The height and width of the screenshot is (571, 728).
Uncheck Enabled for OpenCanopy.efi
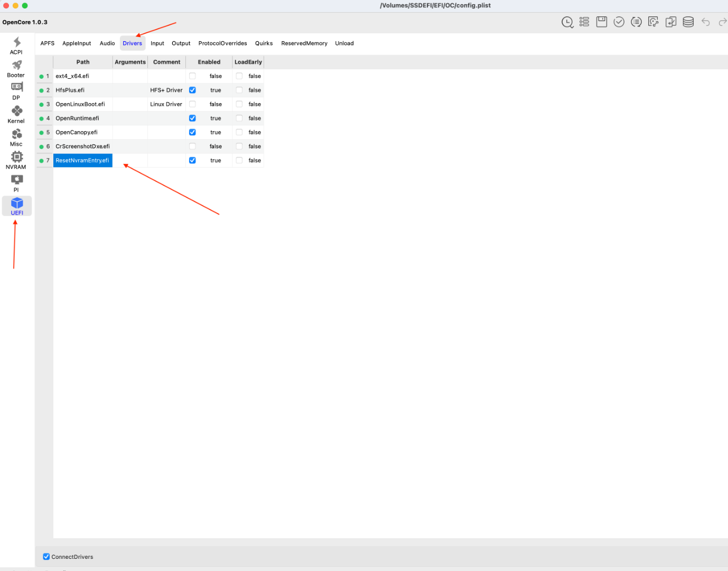point(192,132)
